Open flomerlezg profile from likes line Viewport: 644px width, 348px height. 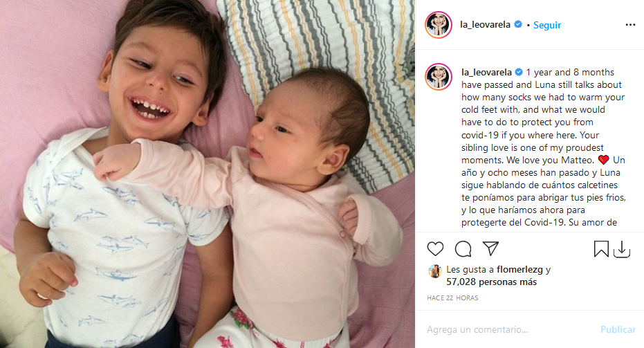point(519,270)
